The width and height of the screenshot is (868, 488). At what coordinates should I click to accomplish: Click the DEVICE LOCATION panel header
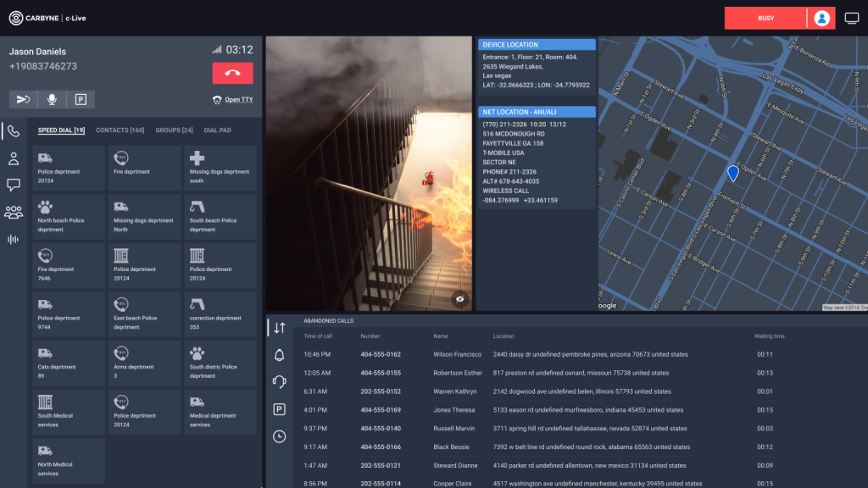point(537,45)
